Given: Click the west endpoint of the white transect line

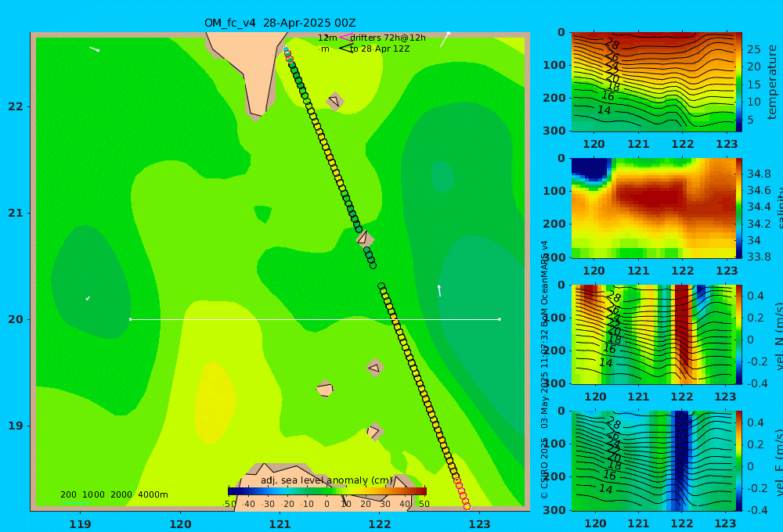Looking at the screenshot, I should (130, 319).
